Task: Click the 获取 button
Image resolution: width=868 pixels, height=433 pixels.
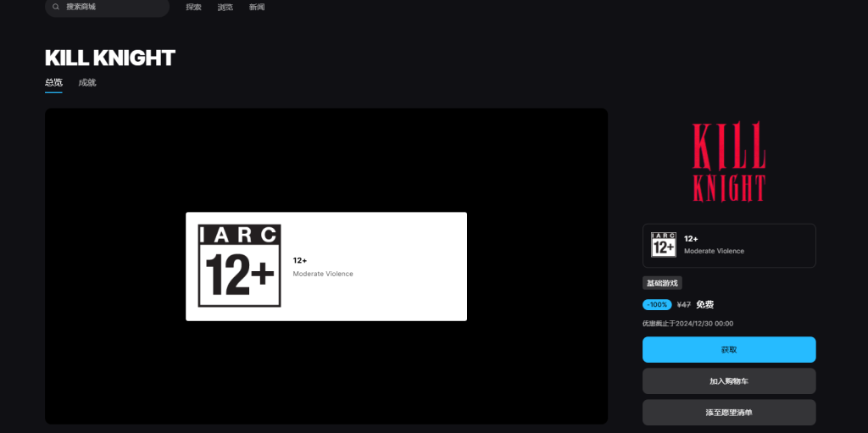Action: pos(729,350)
